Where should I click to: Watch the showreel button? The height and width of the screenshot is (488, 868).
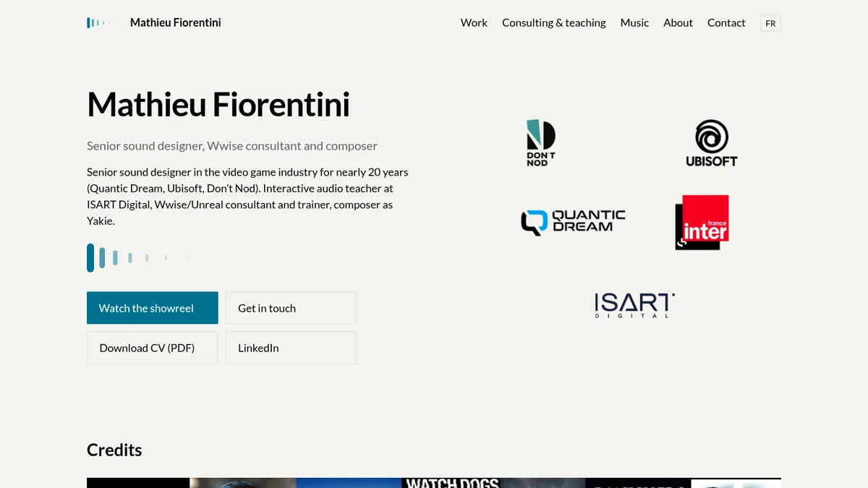(152, 308)
